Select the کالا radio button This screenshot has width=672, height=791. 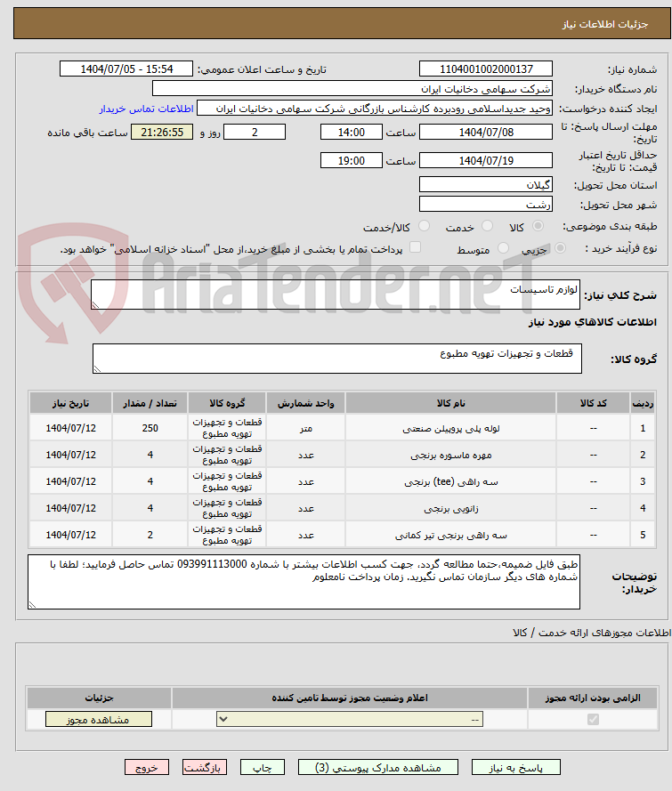point(538,227)
